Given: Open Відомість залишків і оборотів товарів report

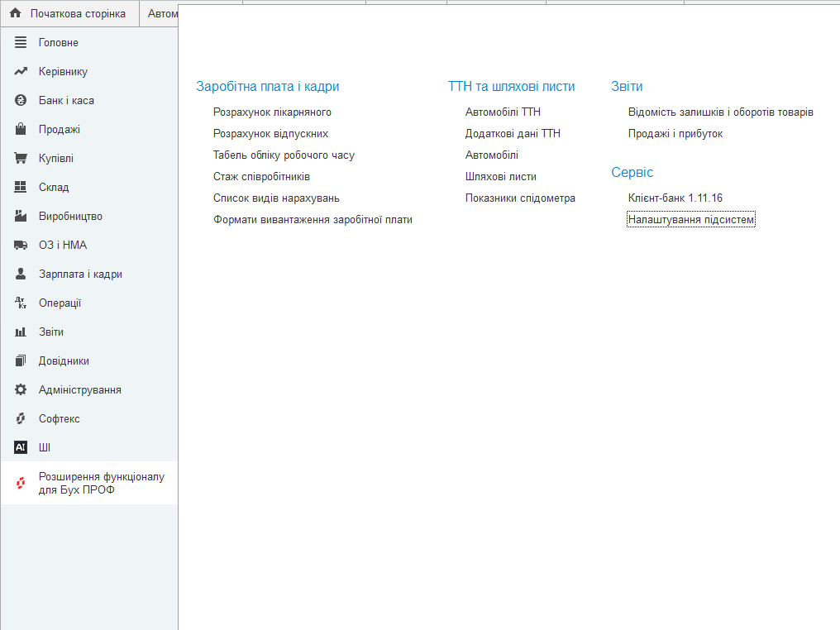Looking at the screenshot, I should pos(721,112).
